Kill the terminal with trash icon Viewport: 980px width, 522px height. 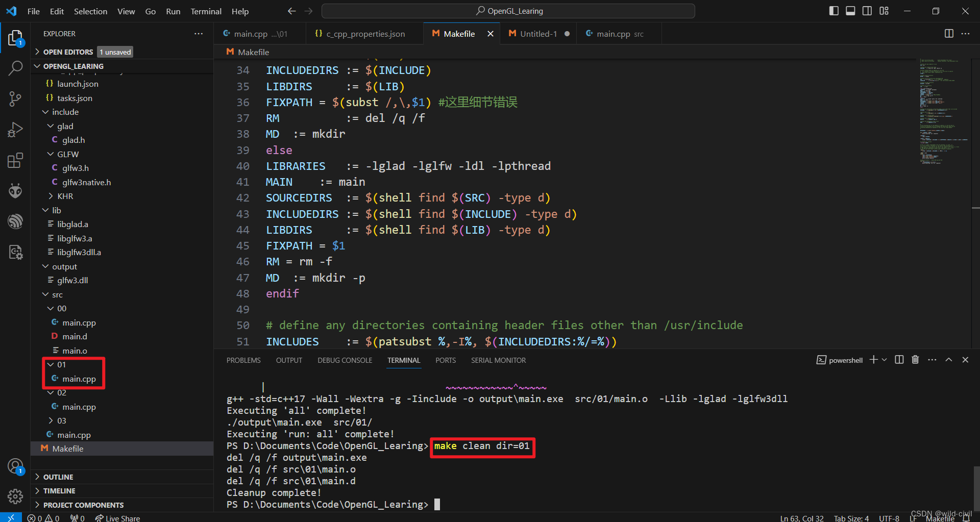click(x=915, y=360)
